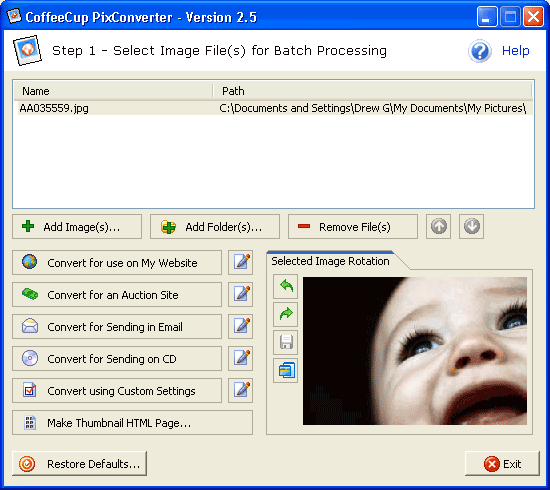The width and height of the screenshot is (550, 490).
Task: Select the Selected Image Rotation tab
Action: [x=330, y=261]
